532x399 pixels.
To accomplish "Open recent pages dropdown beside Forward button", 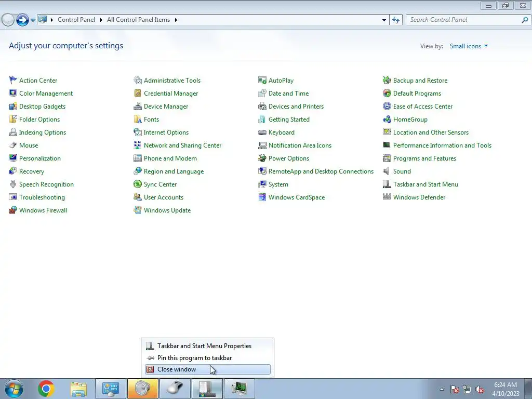I will pyautogui.click(x=33, y=20).
